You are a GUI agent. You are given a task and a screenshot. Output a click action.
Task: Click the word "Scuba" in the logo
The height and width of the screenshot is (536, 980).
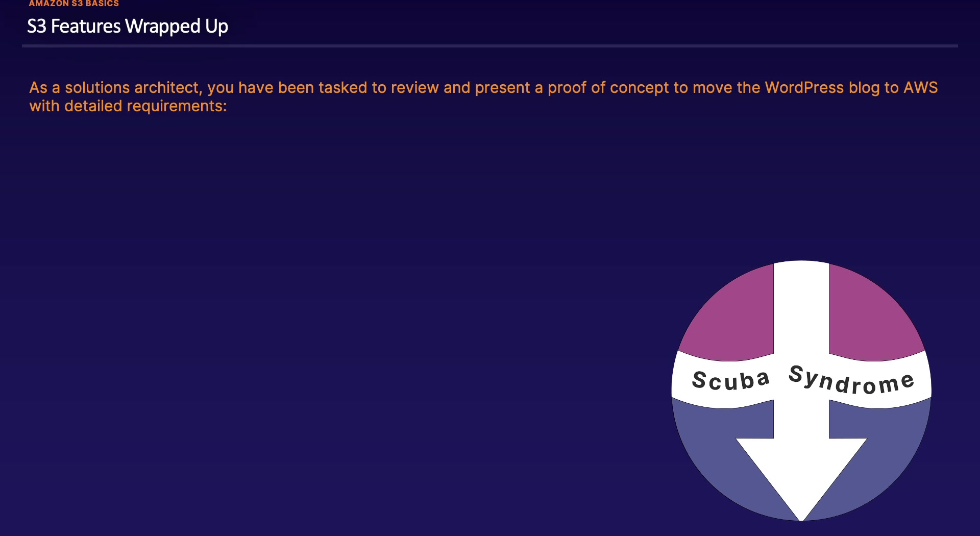point(730,381)
